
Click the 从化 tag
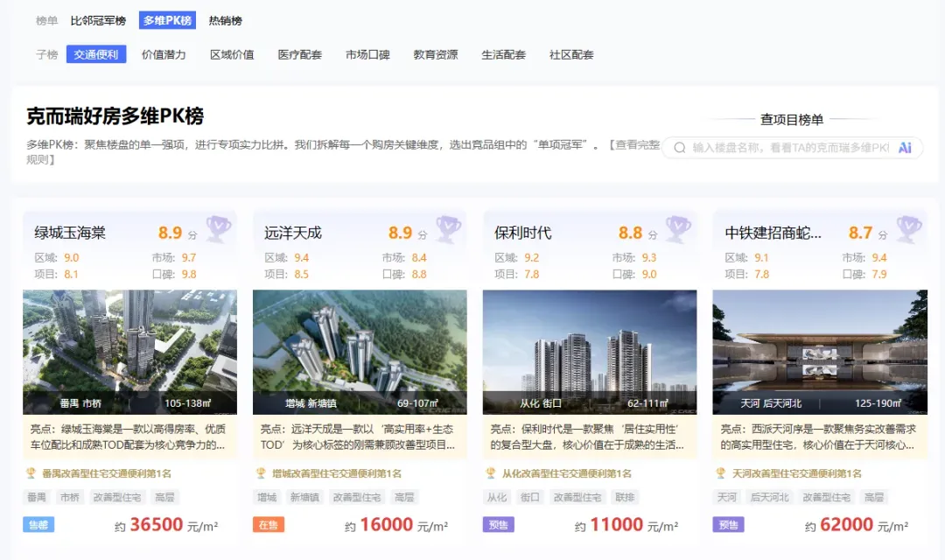(497, 497)
